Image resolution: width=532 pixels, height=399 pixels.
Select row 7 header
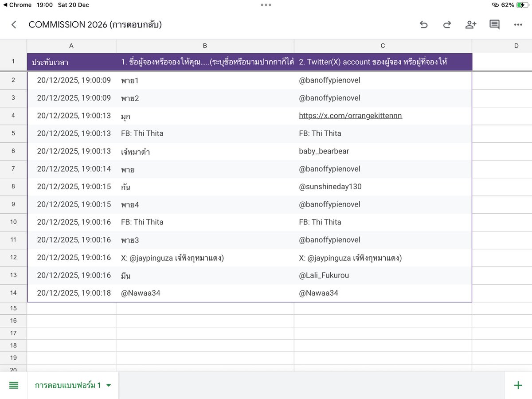tap(13, 169)
